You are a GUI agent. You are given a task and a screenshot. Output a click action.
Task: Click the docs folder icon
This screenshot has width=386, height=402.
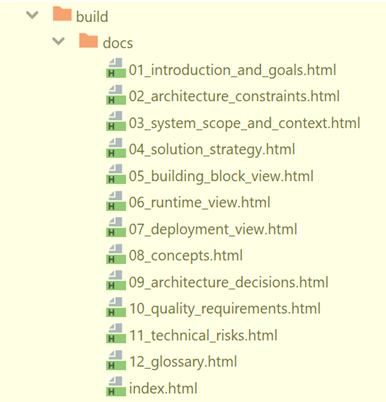tap(88, 41)
